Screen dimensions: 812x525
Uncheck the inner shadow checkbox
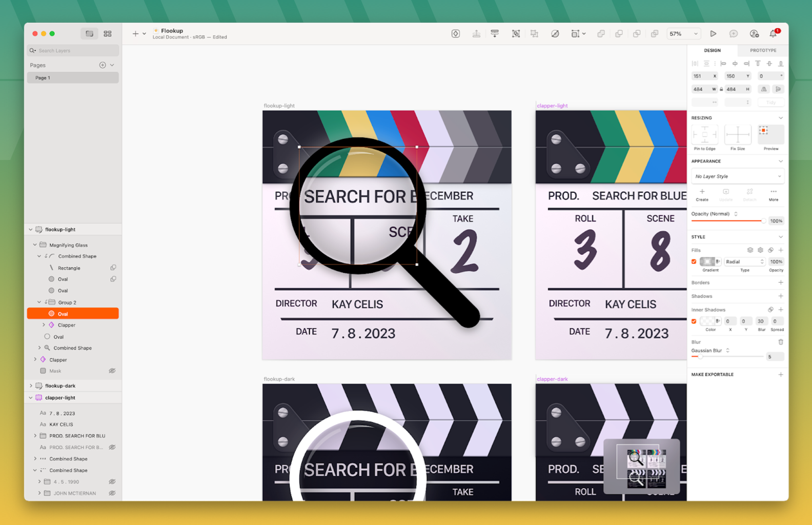[694, 321]
